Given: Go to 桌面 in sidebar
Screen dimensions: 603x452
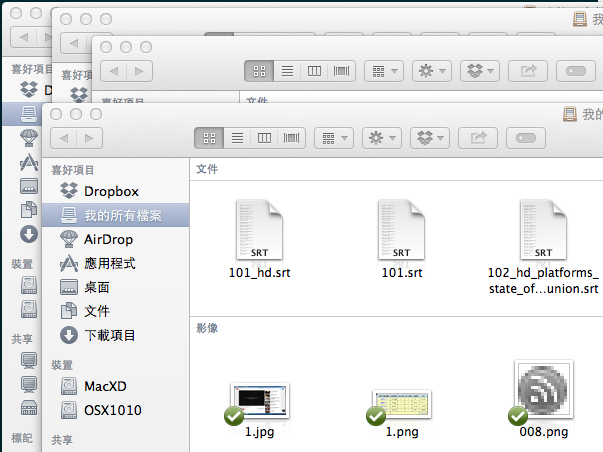Looking at the screenshot, I should (97, 287).
